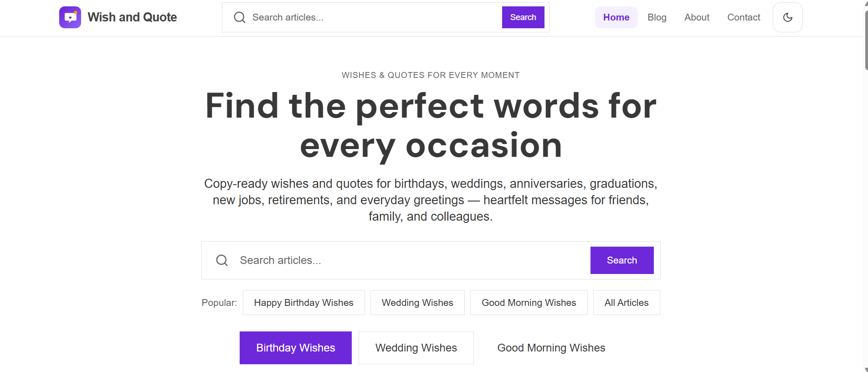Switch to the bottom Wedding Wishes tab
Viewport: 868px width, 372px height.
pos(416,348)
